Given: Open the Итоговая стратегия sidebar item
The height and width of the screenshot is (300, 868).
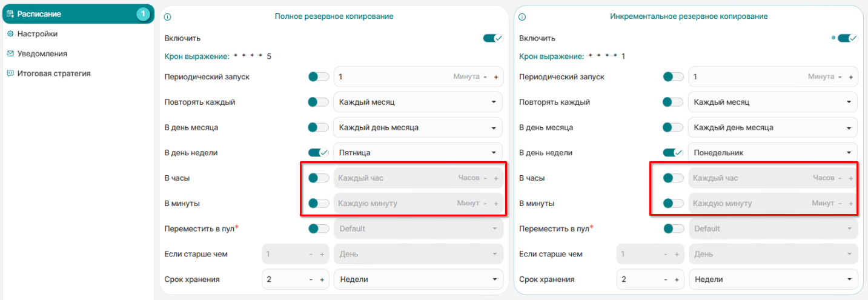Looking at the screenshot, I should pos(54,73).
